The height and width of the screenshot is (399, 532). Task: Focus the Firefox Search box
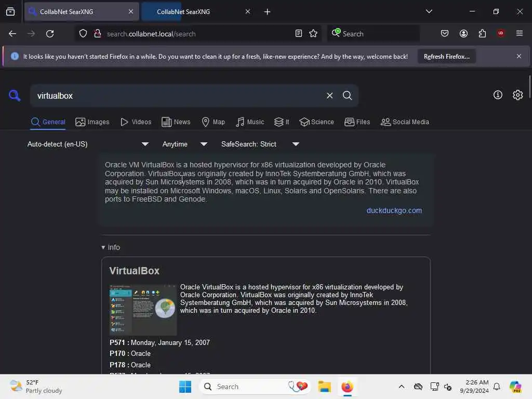coord(373,34)
